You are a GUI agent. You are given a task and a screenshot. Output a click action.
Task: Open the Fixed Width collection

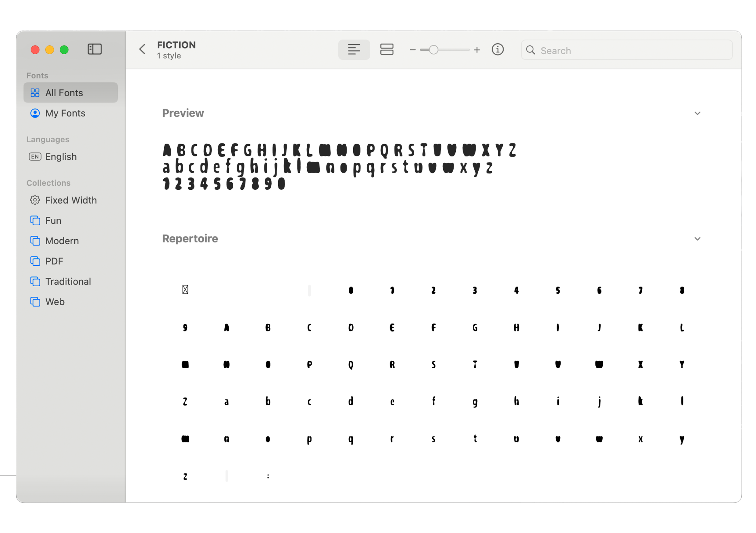coord(71,200)
